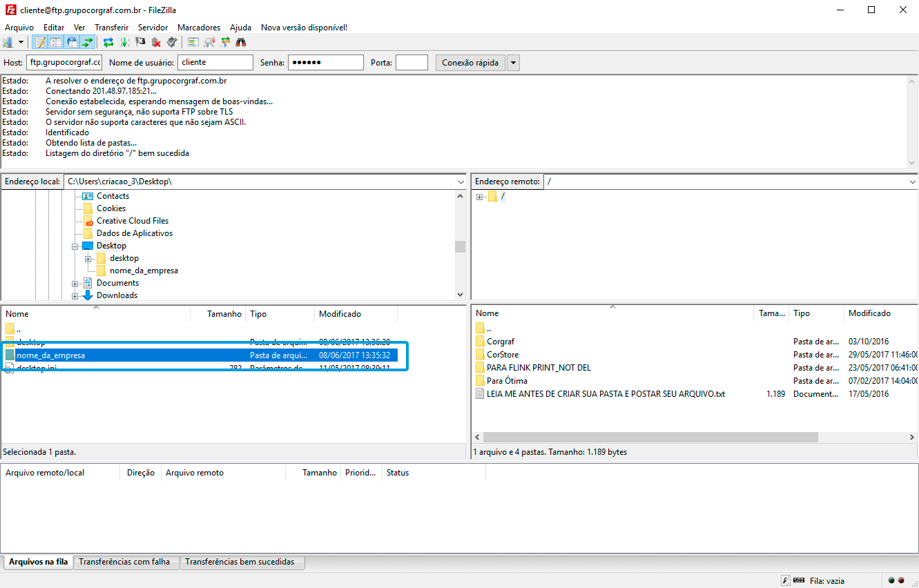Click the Porta input field
Viewport: 919px width, 588px height.
pos(412,63)
